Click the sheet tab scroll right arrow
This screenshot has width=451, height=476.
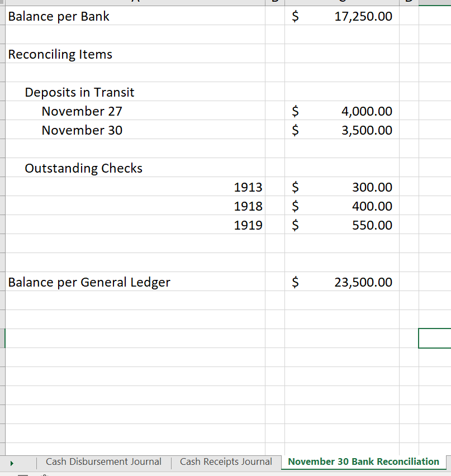pyautogui.click(x=12, y=463)
